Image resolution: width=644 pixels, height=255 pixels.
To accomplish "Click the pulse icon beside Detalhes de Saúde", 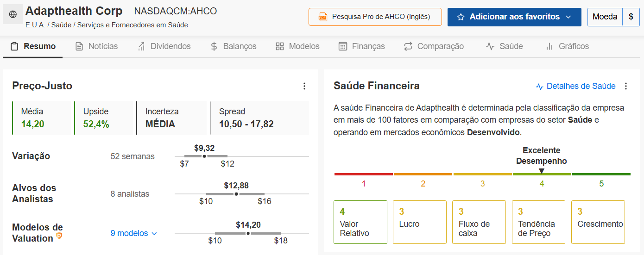I will [539, 87].
